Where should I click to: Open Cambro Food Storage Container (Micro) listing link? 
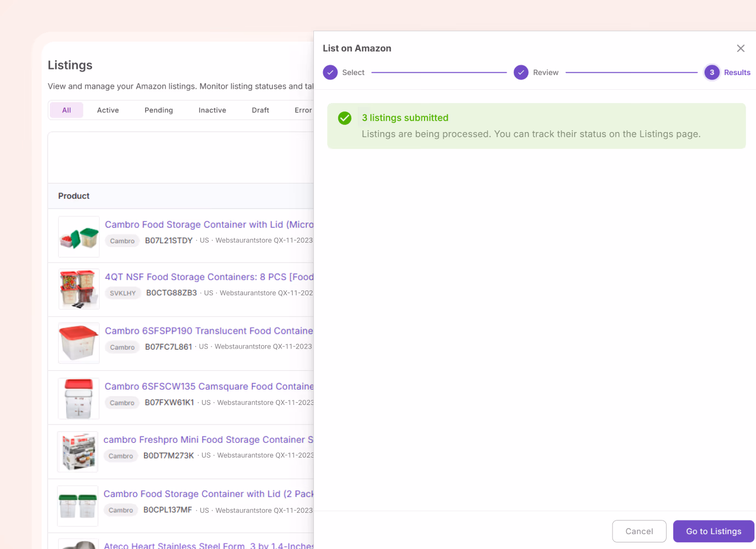(x=209, y=225)
